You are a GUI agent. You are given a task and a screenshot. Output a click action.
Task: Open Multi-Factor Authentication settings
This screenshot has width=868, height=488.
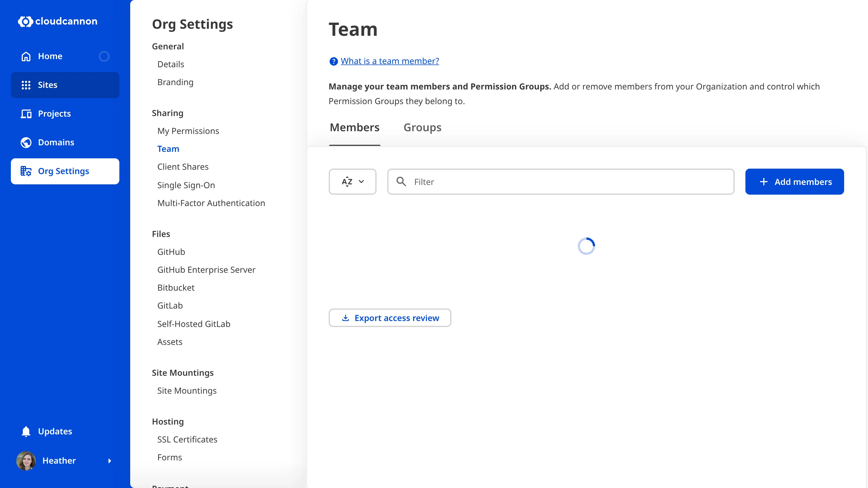tap(211, 203)
